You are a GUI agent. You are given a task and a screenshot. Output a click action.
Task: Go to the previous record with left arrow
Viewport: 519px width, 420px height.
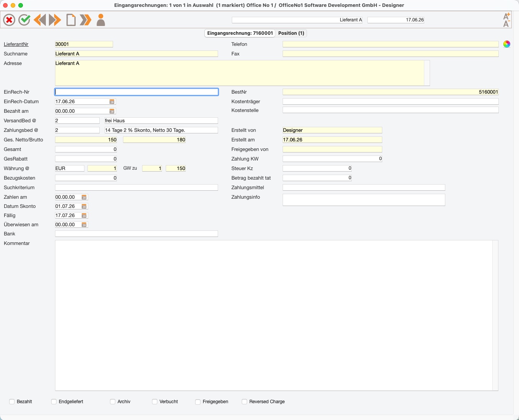[x=40, y=20]
